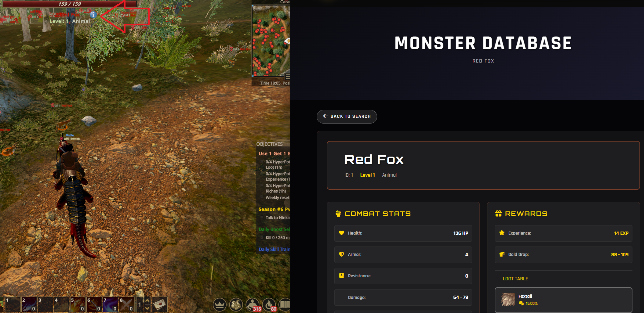Image resolution: width=644 pixels, height=313 pixels.
Task: Toggle the Weekly reset objective checkbox
Action: pos(262,197)
